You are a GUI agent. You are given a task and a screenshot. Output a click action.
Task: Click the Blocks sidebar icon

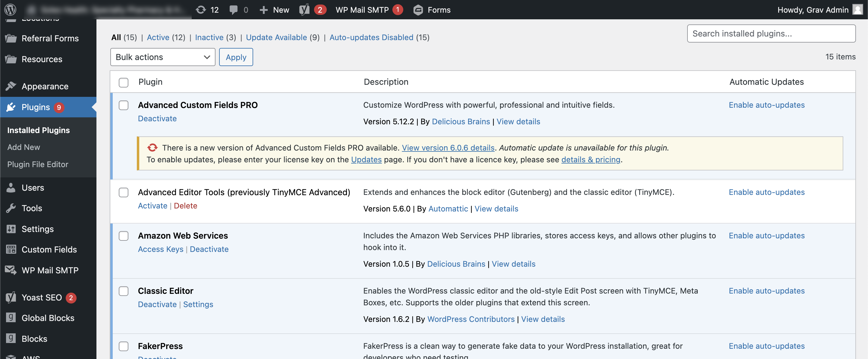pyautogui.click(x=11, y=338)
